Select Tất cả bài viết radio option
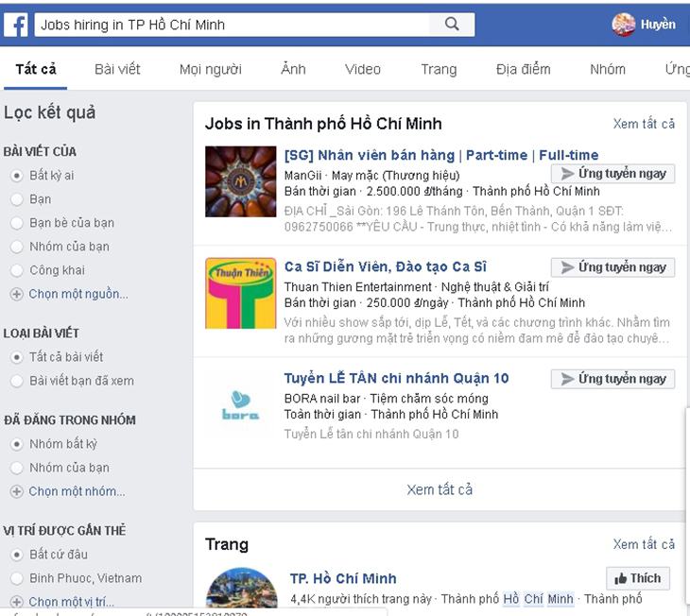Image resolution: width=690 pixels, height=616 pixels. [x=16, y=357]
